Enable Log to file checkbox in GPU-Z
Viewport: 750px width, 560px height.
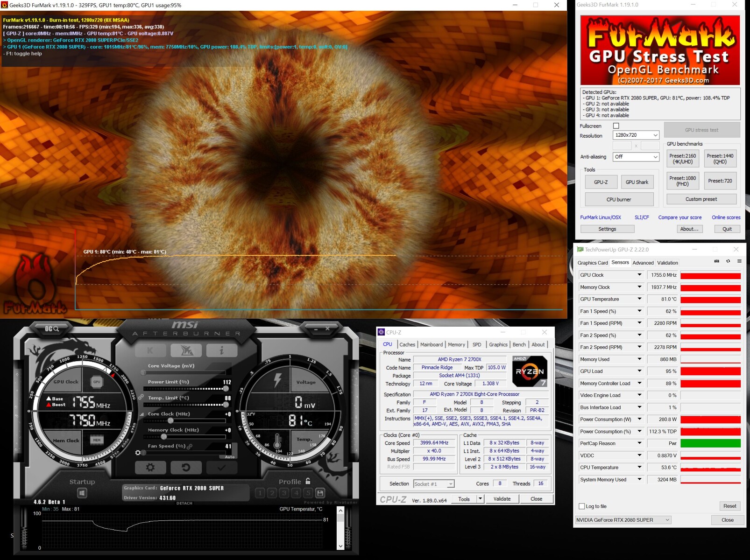point(582,506)
